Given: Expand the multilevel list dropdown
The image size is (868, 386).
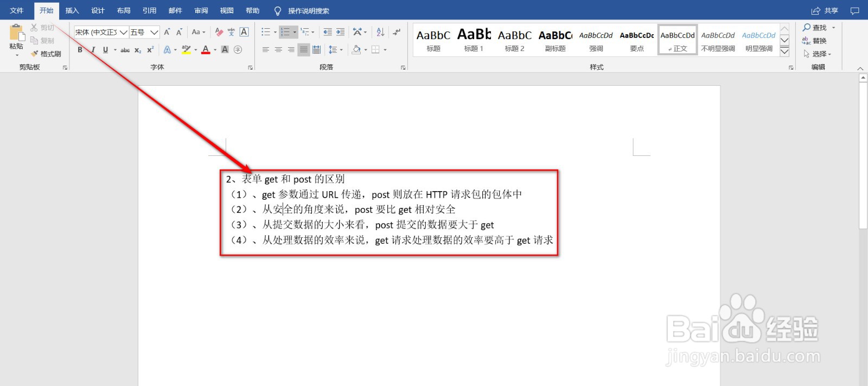Looking at the screenshot, I should (x=313, y=33).
